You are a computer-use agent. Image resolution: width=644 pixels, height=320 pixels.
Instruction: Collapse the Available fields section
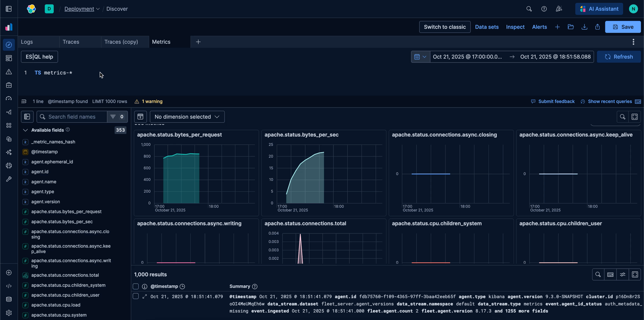pyautogui.click(x=25, y=130)
